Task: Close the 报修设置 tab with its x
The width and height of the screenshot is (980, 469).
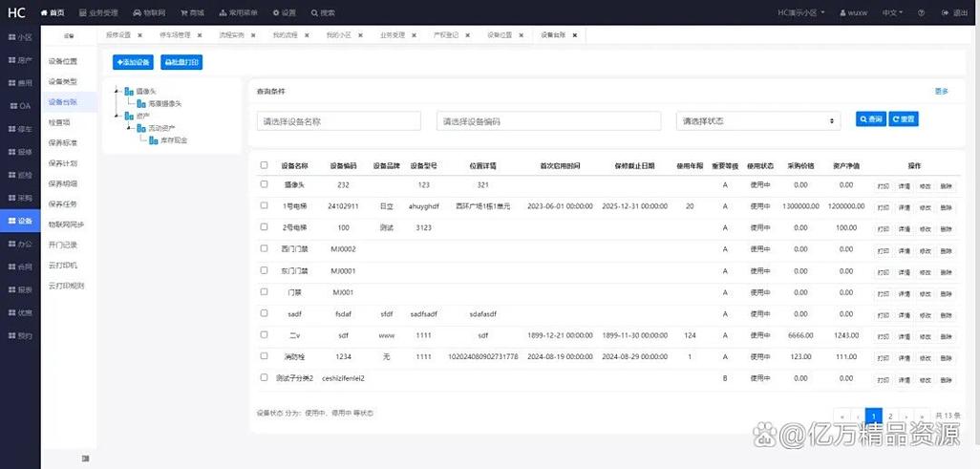Action: (x=140, y=35)
